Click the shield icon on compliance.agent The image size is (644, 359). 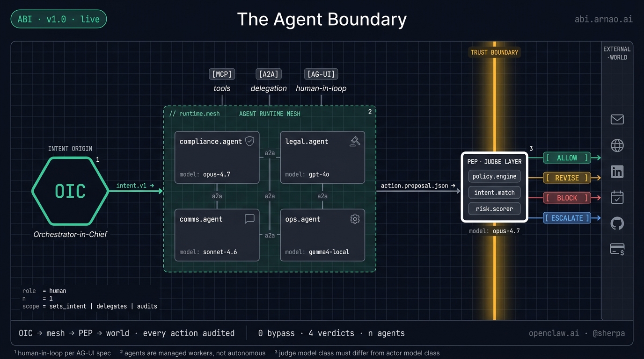click(x=250, y=141)
